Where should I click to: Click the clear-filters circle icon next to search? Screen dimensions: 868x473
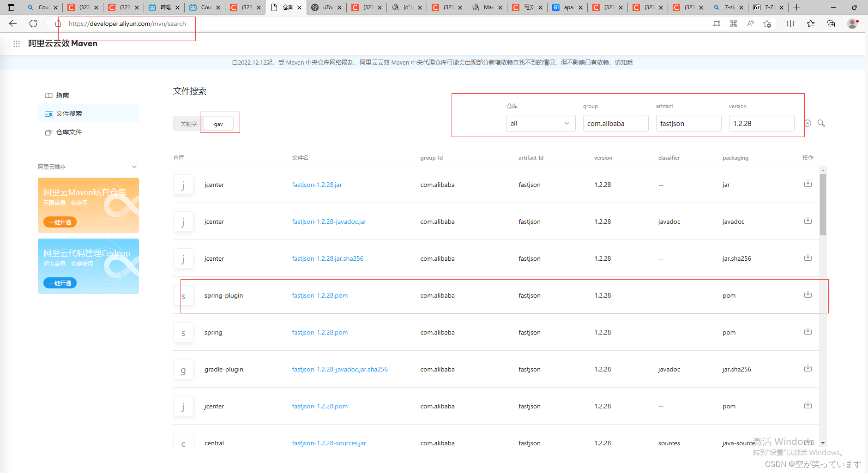pyautogui.click(x=808, y=123)
